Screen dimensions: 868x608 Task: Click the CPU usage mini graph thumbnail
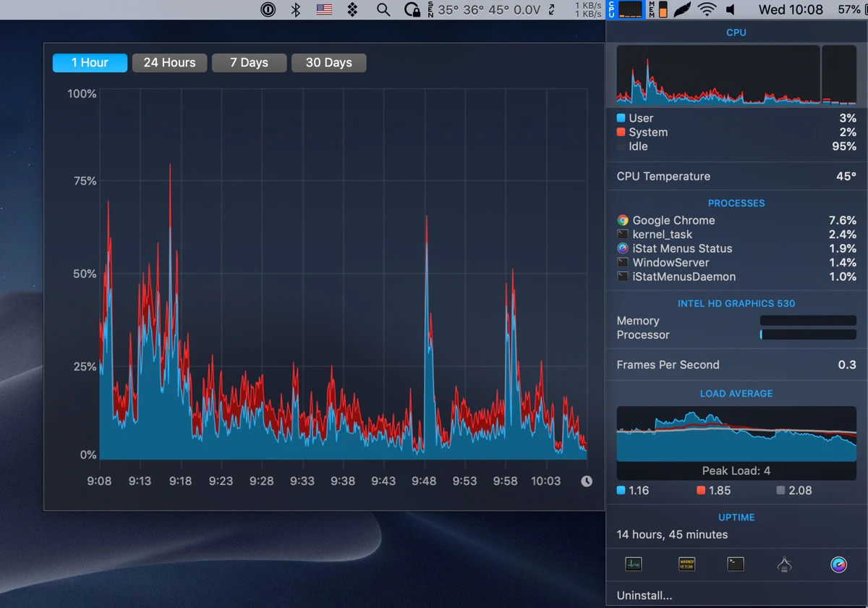click(x=736, y=75)
